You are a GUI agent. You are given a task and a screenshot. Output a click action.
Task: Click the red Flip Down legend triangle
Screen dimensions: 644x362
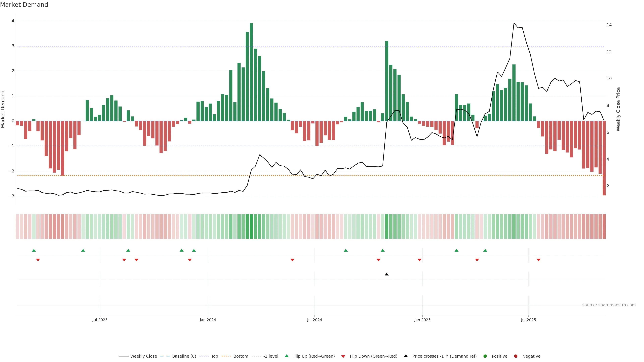[343, 356]
